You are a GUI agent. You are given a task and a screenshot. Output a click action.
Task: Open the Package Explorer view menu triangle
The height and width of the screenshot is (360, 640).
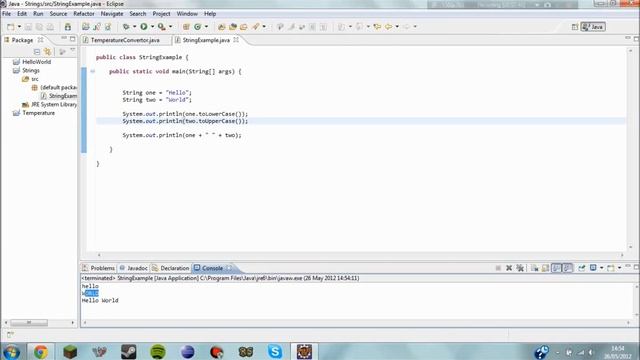pyautogui.click(x=73, y=51)
